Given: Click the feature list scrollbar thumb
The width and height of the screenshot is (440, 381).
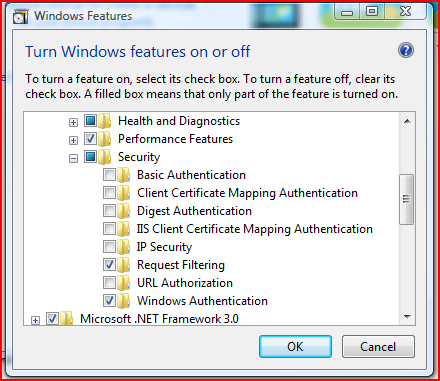Looking at the screenshot, I should (x=406, y=199).
